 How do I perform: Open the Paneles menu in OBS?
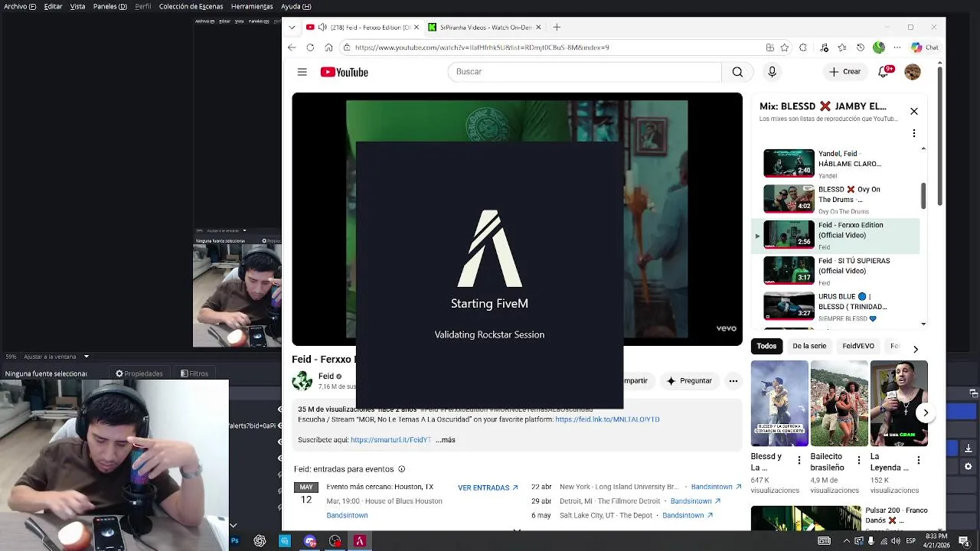[110, 6]
